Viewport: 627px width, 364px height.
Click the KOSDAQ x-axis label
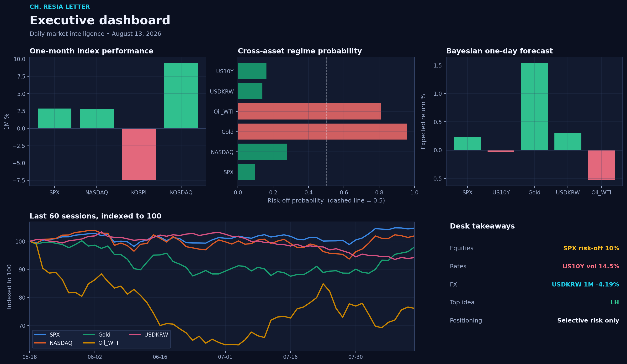pyautogui.click(x=181, y=192)
